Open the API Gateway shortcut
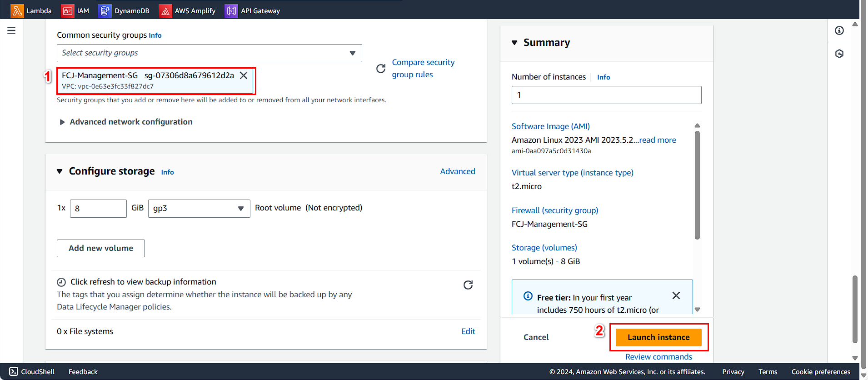This screenshot has width=868, height=380. pos(253,10)
